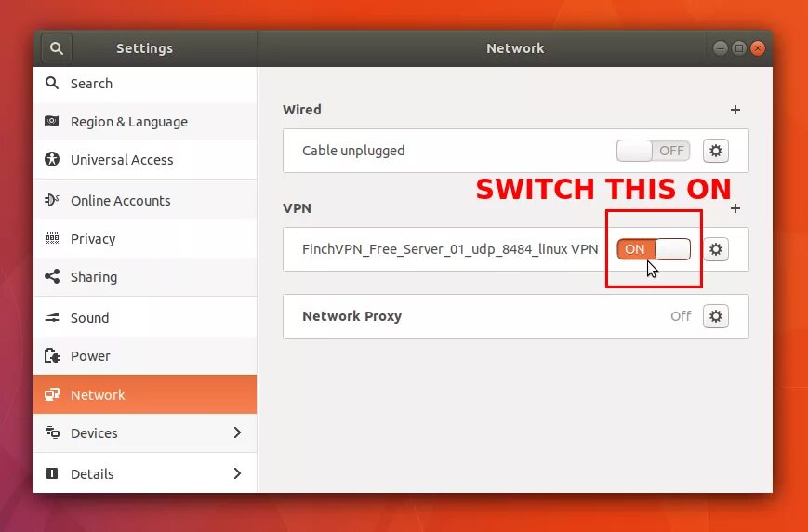Click the Region & Language flag icon
The height and width of the screenshot is (532, 808).
[x=51, y=121]
